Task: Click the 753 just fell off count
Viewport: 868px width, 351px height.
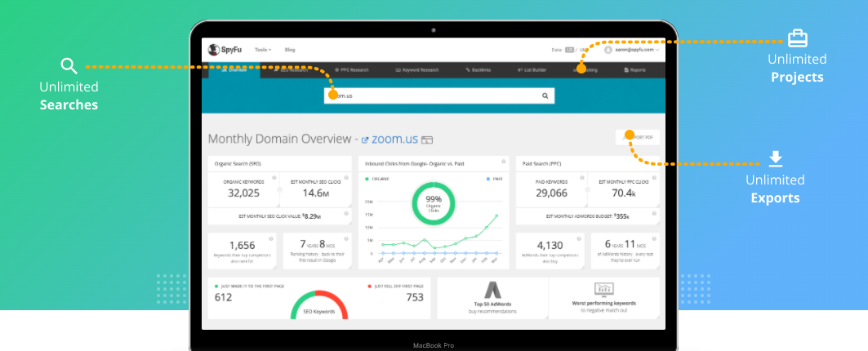Action: [x=415, y=297]
